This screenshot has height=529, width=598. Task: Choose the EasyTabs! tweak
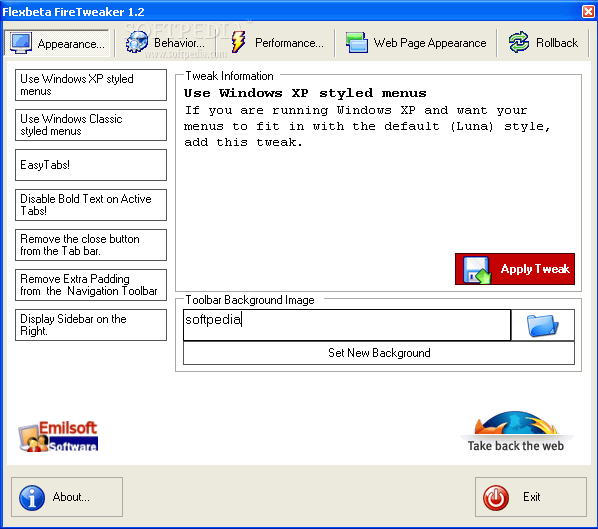tap(91, 165)
